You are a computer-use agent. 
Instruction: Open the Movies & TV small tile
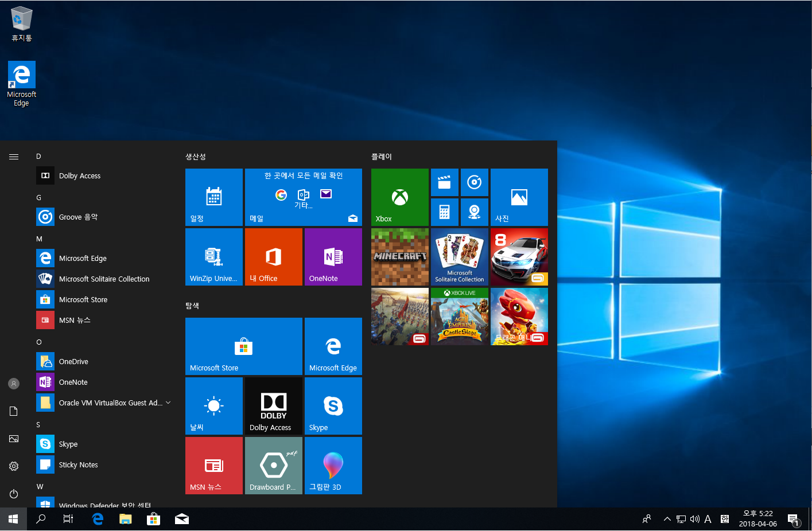pos(445,182)
